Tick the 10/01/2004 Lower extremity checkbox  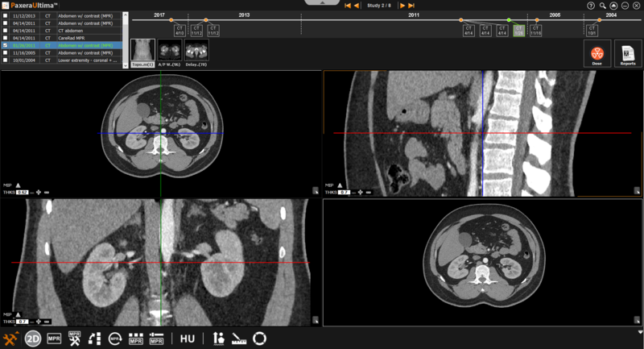[5, 60]
